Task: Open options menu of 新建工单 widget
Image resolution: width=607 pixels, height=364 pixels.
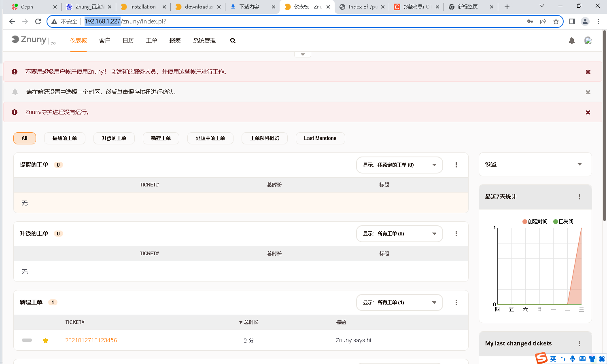Action: (456, 303)
